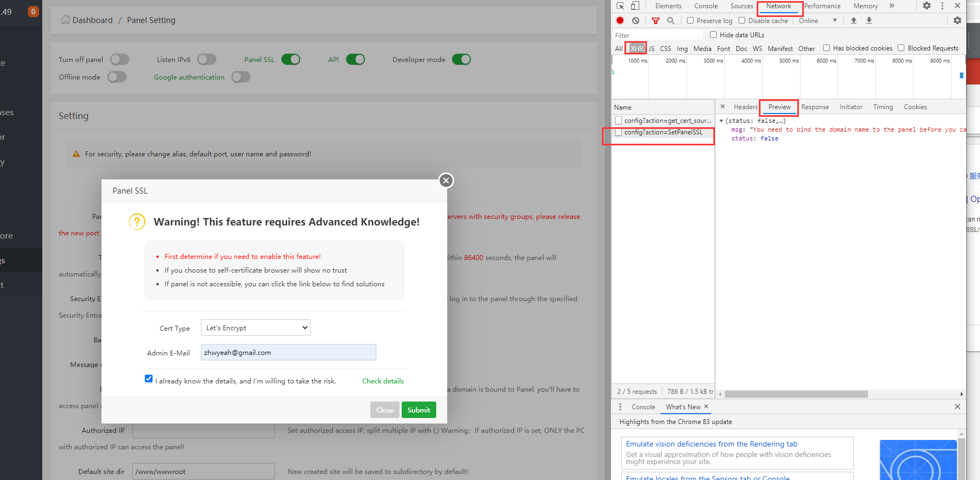
Task: Click the red record network log icon
Action: pos(620,21)
